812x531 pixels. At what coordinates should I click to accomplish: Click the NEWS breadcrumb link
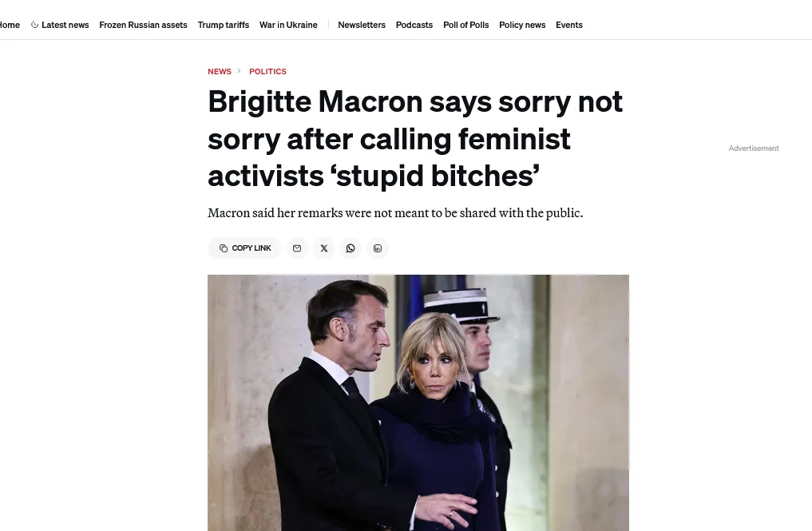pyautogui.click(x=220, y=72)
